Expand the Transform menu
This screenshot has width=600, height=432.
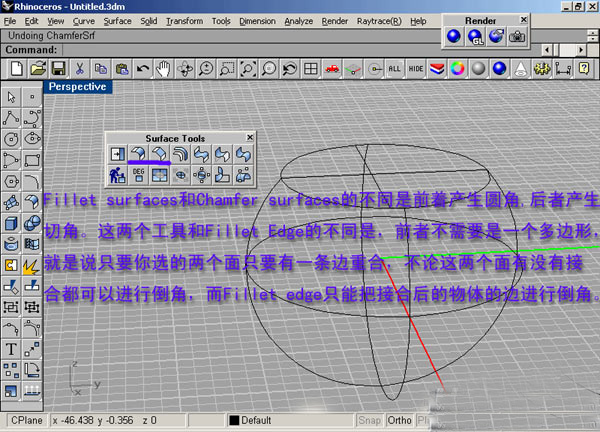tap(185, 20)
